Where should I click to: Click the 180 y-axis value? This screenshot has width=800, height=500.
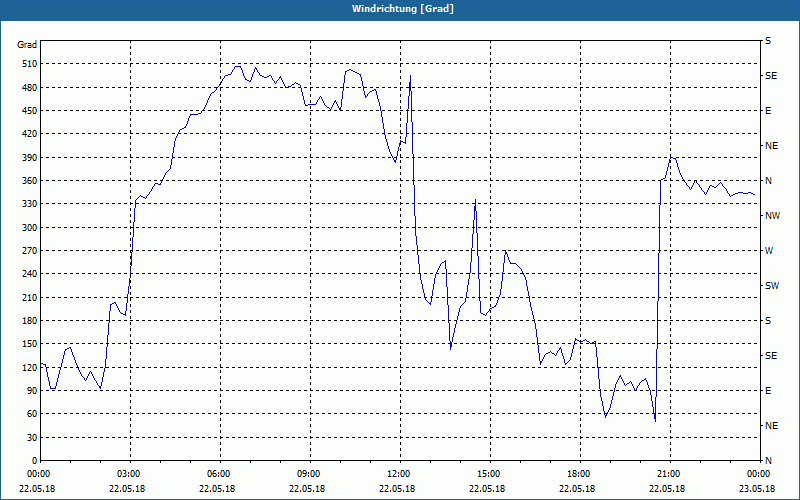click(x=29, y=321)
